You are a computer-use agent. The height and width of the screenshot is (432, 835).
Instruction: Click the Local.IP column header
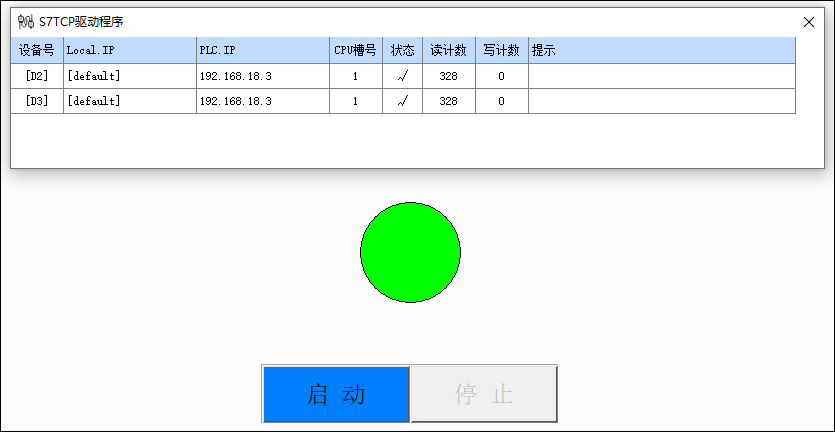(130, 51)
